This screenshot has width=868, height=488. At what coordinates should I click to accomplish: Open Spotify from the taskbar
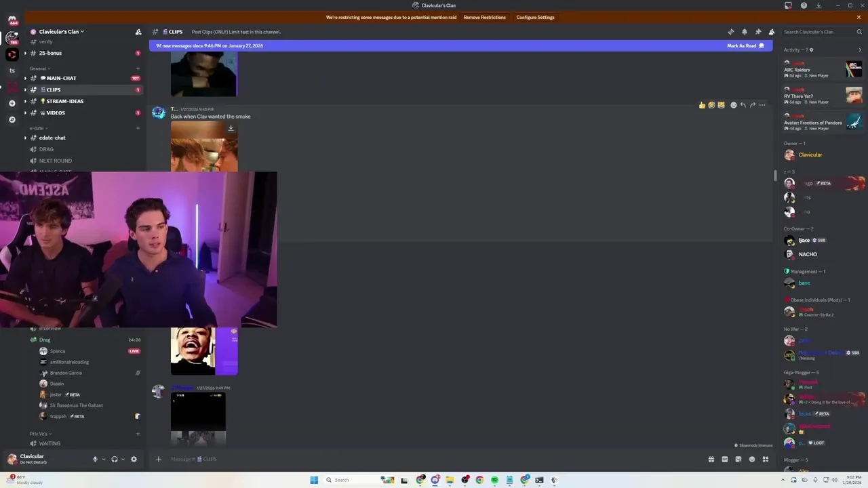494,480
